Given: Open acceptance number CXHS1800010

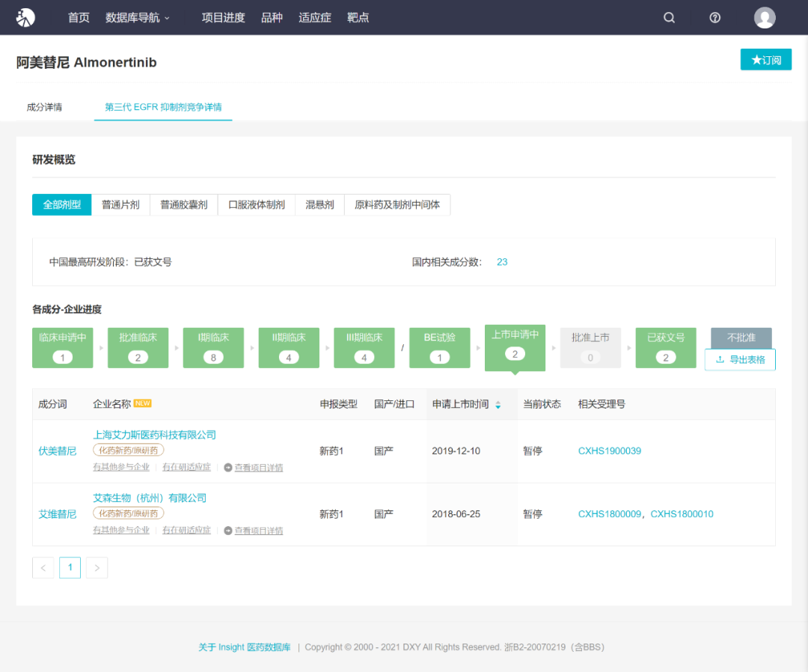Looking at the screenshot, I should [682, 514].
